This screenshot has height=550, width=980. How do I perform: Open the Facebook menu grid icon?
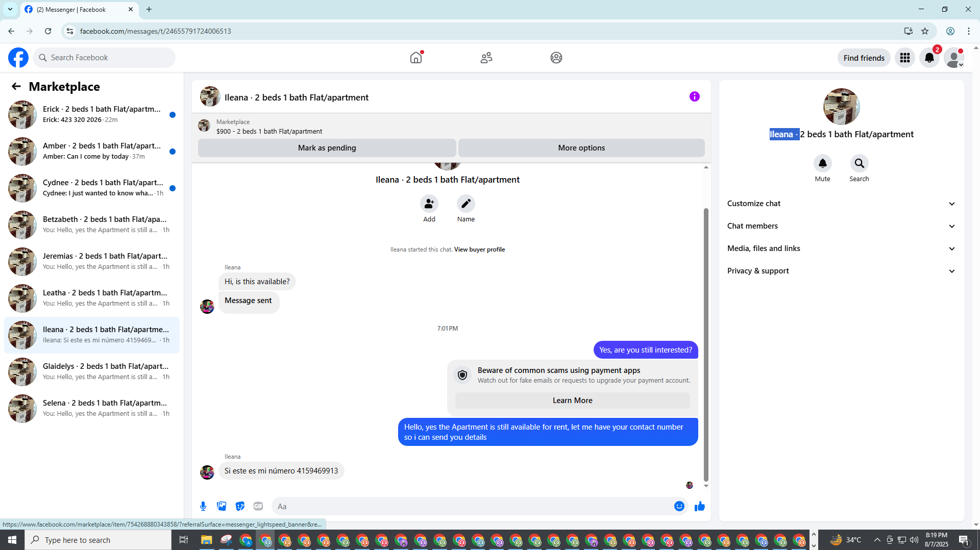[x=905, y=58]
